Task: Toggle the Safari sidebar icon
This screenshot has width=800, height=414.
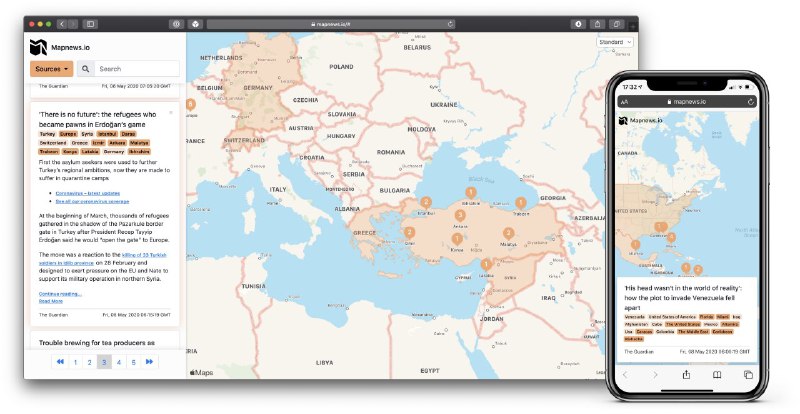Action: pos(90,23)
